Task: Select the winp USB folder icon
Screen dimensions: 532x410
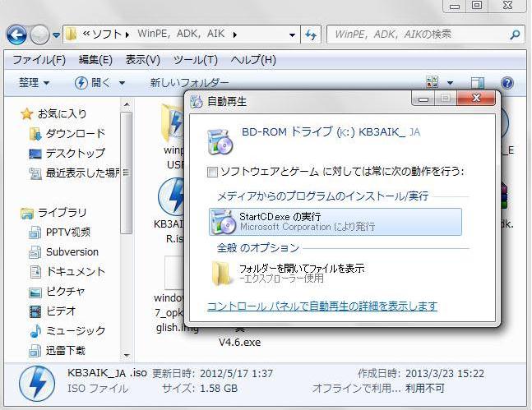Action: 173,122
